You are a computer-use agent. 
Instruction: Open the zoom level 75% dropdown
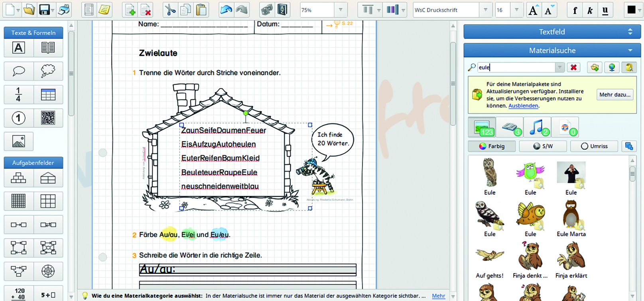[341, 10]
